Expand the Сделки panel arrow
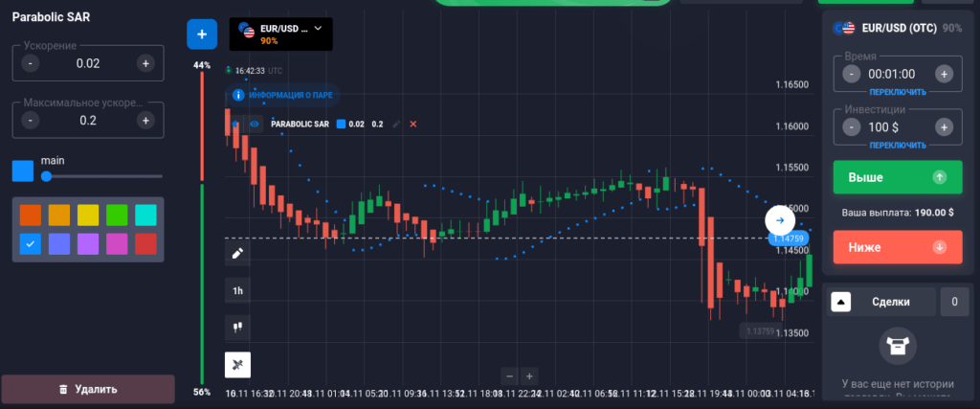 [840, 302]
